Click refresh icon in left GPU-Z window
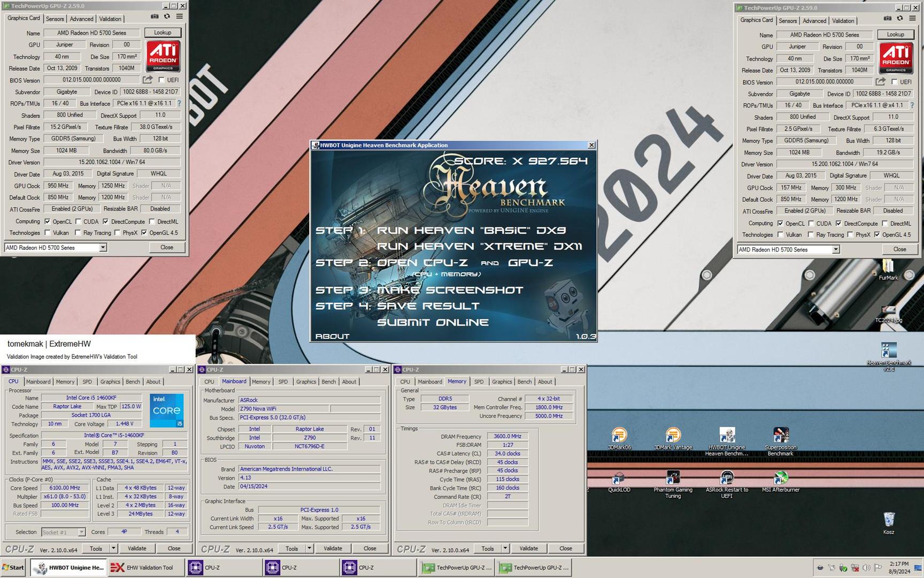924x578 pixels. click(167, 17)
